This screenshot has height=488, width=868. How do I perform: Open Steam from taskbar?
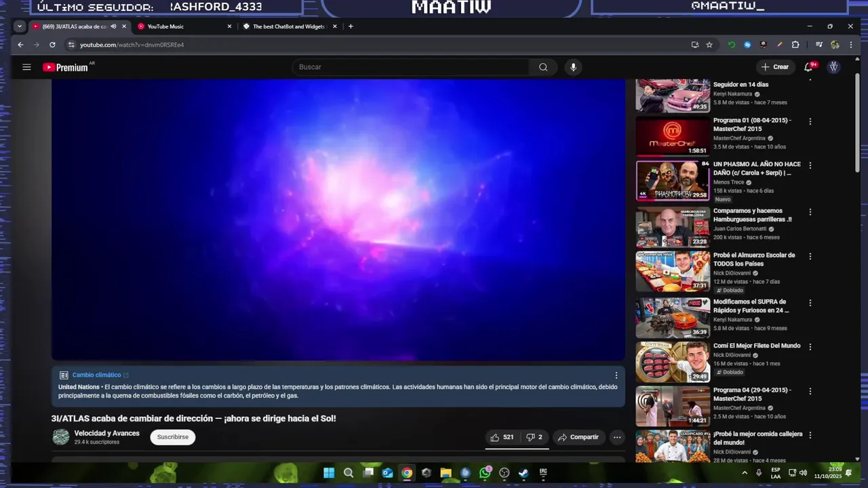(524, 473)
